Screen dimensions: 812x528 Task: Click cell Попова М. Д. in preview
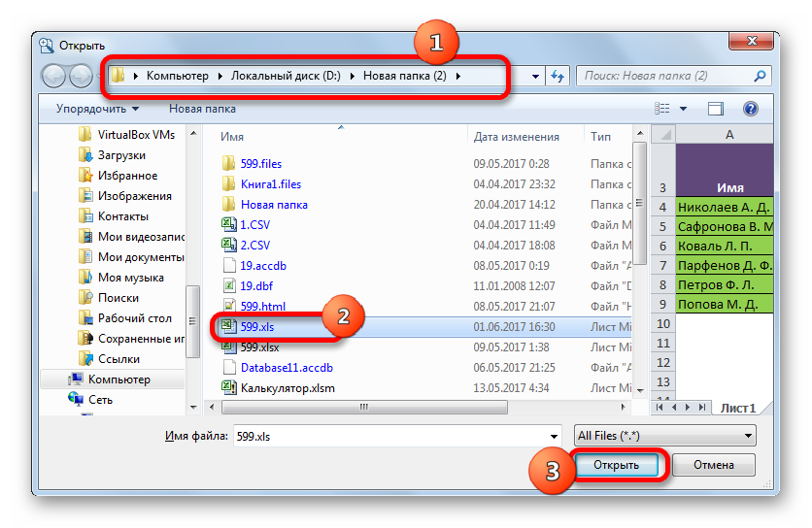tap(724, 305)
